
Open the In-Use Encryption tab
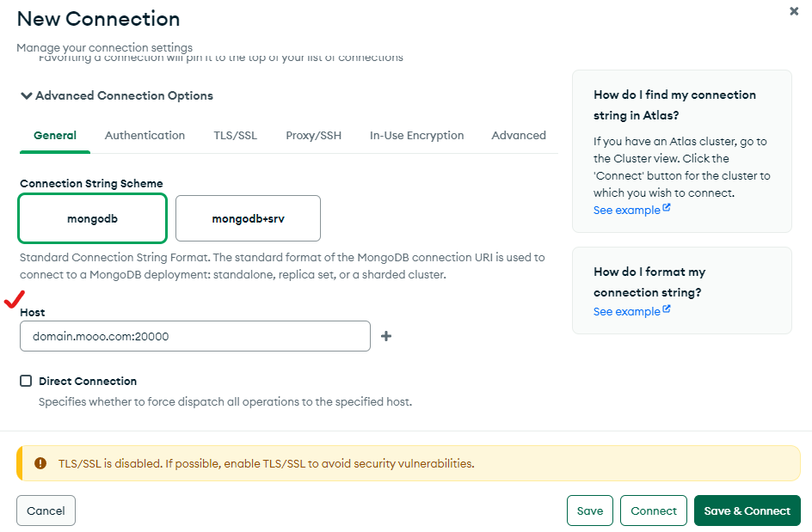click(416, 136)
